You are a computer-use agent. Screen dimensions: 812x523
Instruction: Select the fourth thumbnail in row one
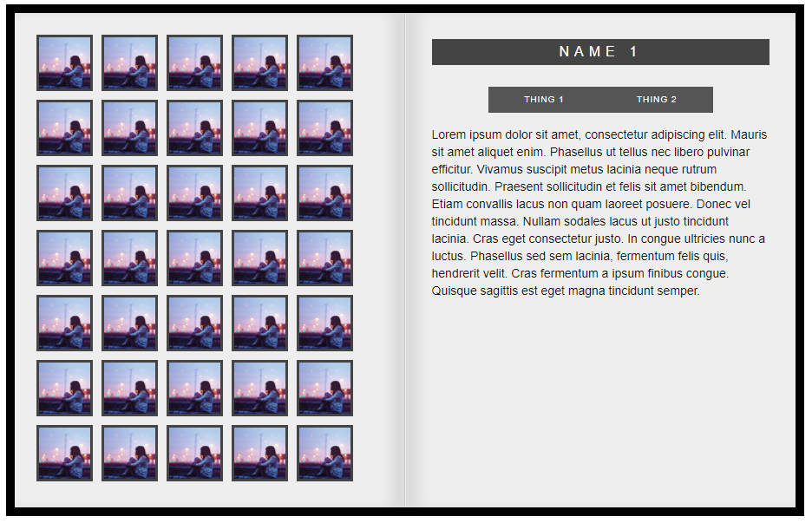(259, 62)
